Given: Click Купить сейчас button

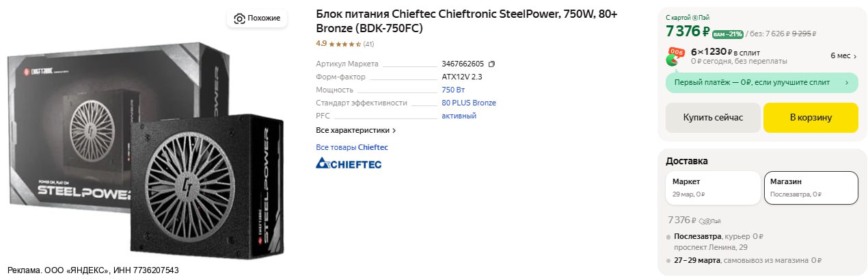Looking at the screenshot, I should coord(713,118).
